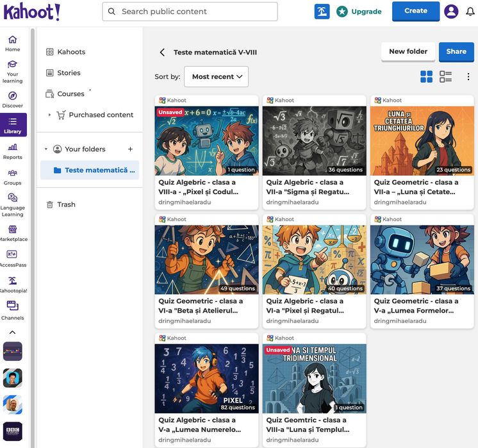Open Quiz Geometric VI-a Beta thumbnail
478x448 pixels.
coord(206,260)
